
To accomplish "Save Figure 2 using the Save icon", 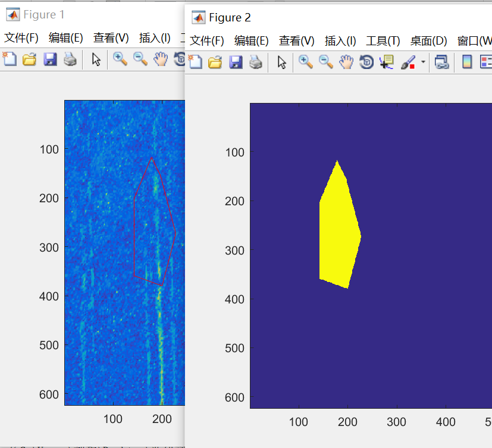I will click(236, 62).
